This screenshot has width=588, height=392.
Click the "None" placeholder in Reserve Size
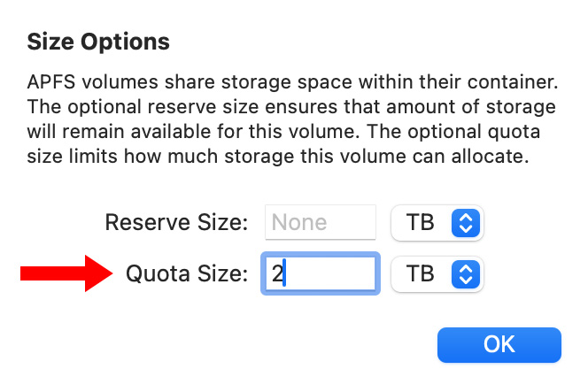pyautogui.click(x=299, y=223)
